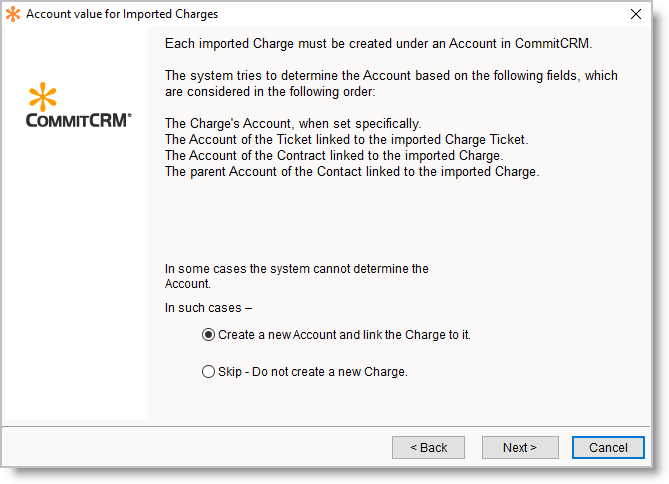
Task: Click the 'Each imported Charge must be created' sentence
Action: click(378, 45)
